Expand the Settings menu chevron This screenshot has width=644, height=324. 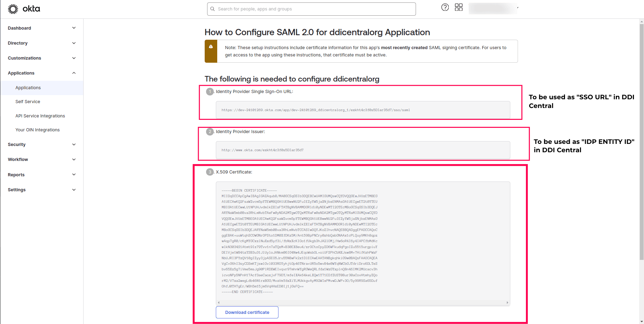pos(74,190)
